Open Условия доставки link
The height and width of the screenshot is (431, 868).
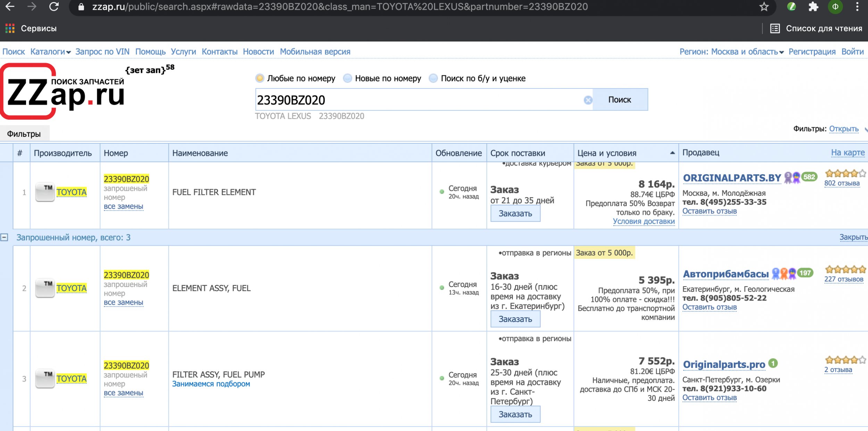pyautogui.click(x=644, y=221)
